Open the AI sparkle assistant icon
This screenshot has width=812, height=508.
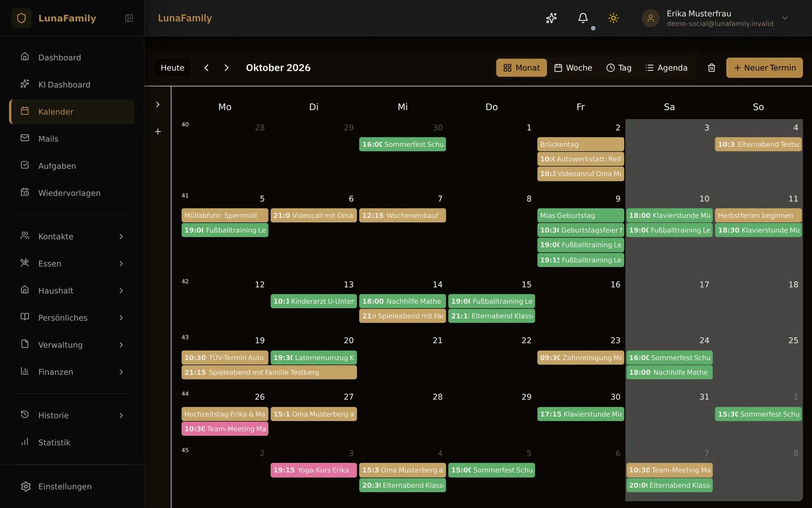pyautogui.click(x=552, y=18)
